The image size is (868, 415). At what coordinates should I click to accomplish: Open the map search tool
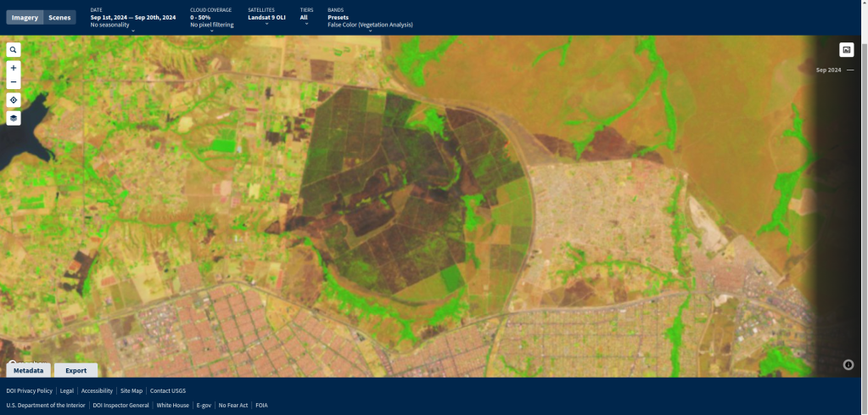pyautogui.click(x=13, y=50)
